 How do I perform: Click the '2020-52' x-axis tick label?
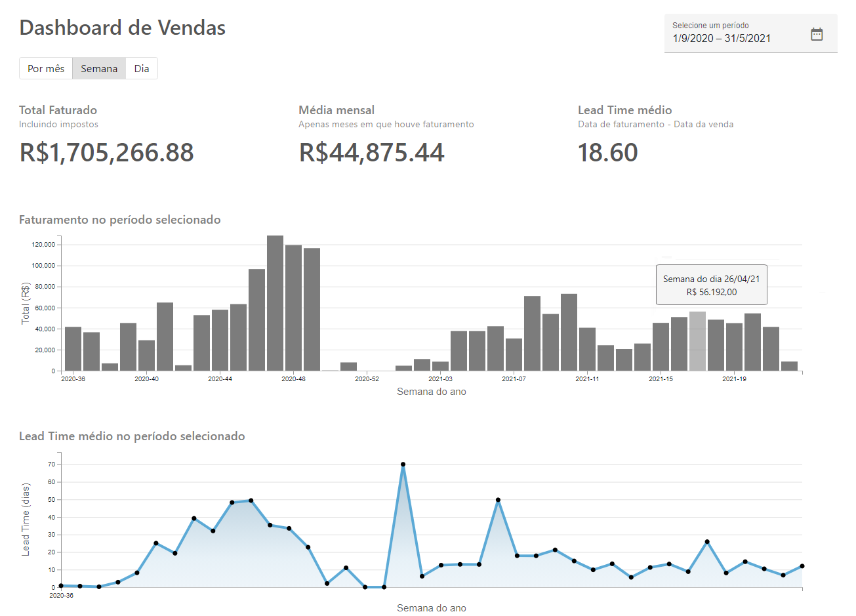(367, 379)
